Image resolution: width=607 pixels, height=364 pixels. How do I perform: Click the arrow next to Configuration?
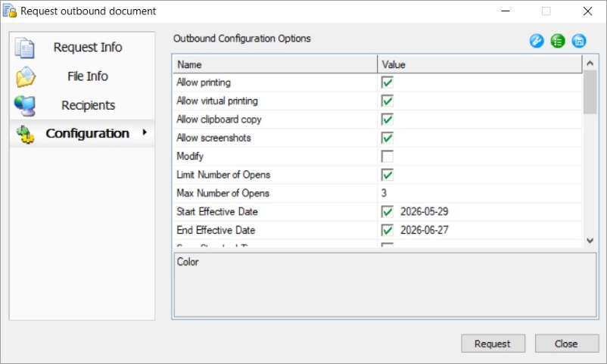[x=145, y=132]
